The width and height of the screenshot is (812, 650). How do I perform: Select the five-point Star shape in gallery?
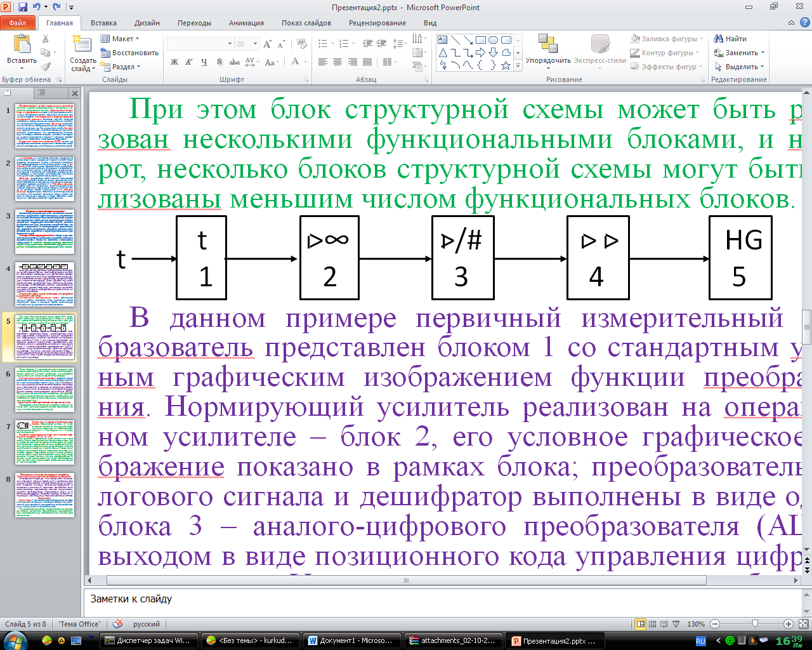tap(506, 65)
